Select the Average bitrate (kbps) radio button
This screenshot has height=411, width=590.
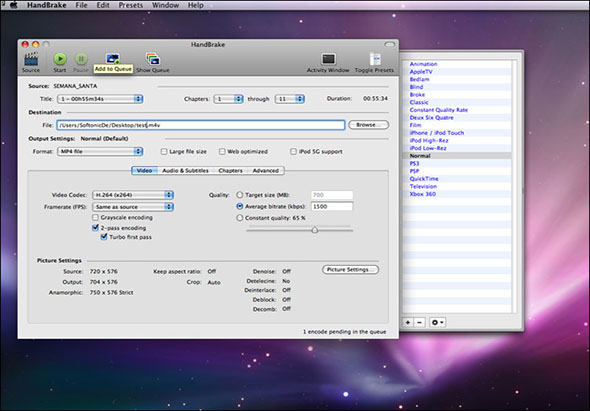click(x=239, y=206)
